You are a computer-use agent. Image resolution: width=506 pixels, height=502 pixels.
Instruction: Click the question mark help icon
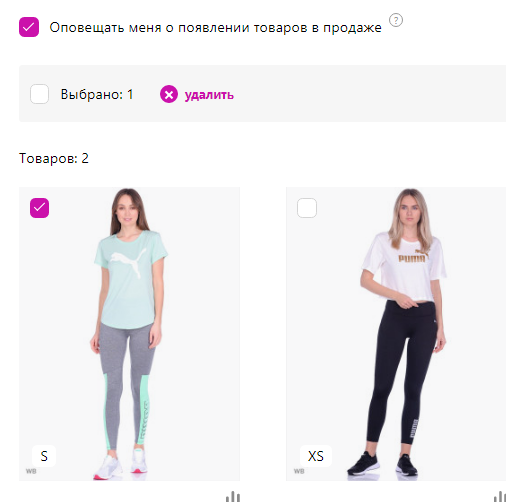pyautogui.click(x=396, y=20)
